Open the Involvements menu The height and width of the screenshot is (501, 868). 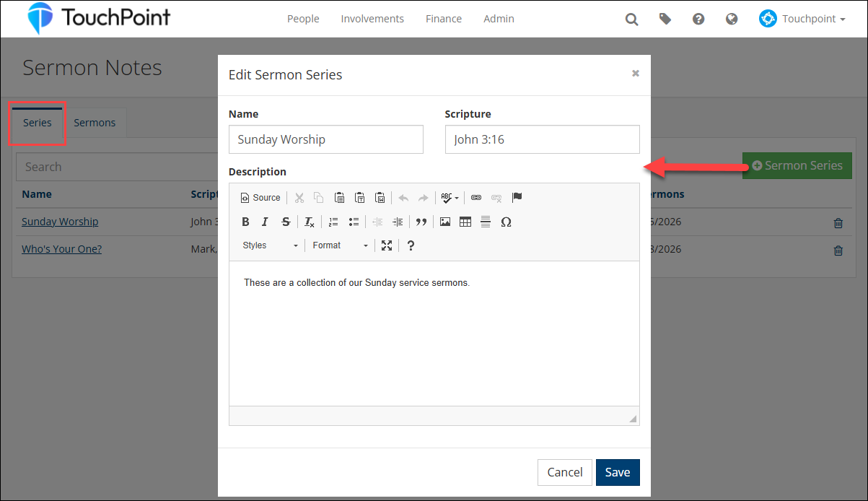[372, 19]
